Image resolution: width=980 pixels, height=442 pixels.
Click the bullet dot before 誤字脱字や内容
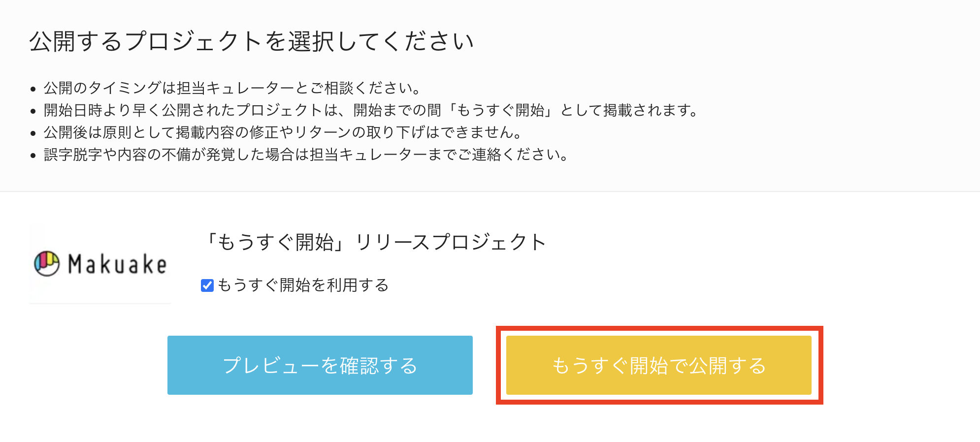(x=33, y=156)
